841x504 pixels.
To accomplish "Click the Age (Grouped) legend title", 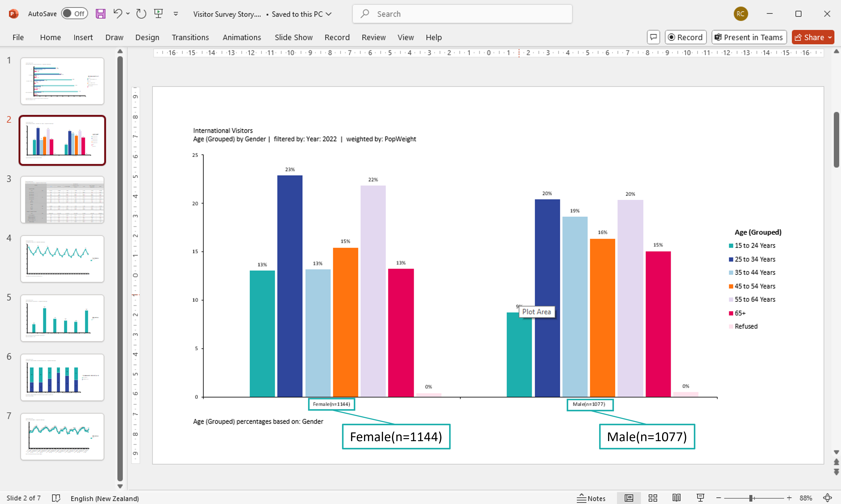I will 758,232.
